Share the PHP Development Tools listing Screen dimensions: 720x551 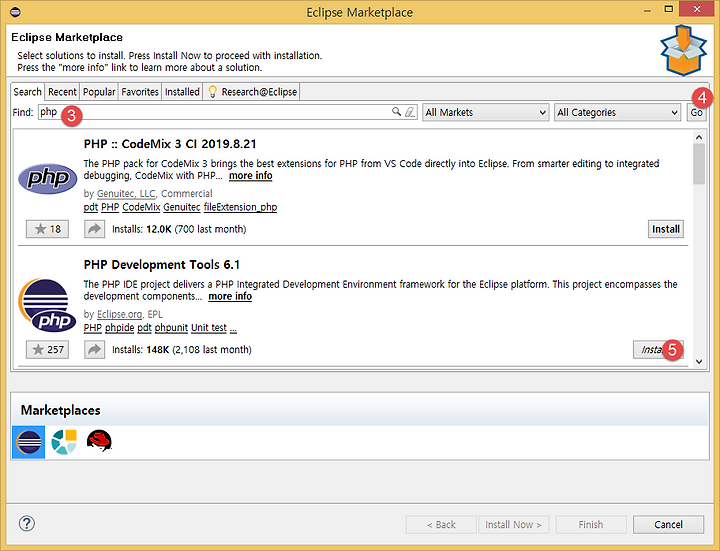coord(94,349)
